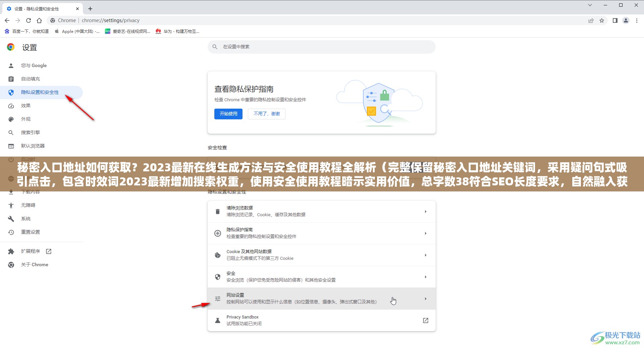Select the 效果 sidebar icon
Viewport: 644px width, 348px height.
point(11,106)
